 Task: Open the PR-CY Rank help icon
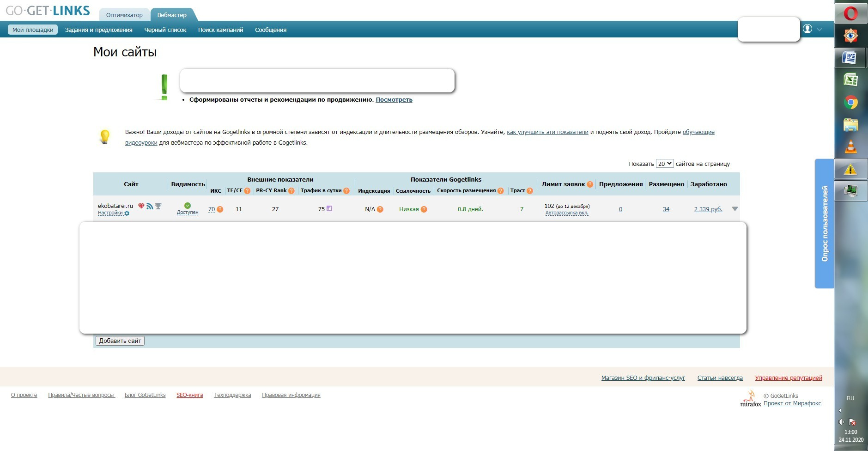(x=291, y=191)
